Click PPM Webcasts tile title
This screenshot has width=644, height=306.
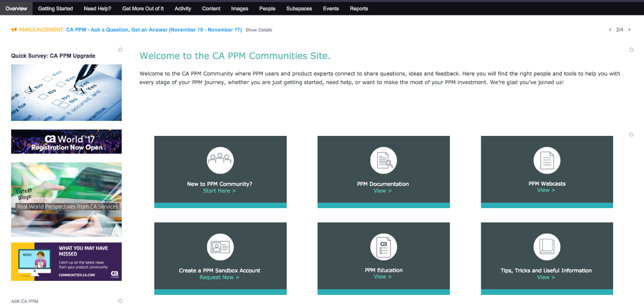[x=547, y=183]
